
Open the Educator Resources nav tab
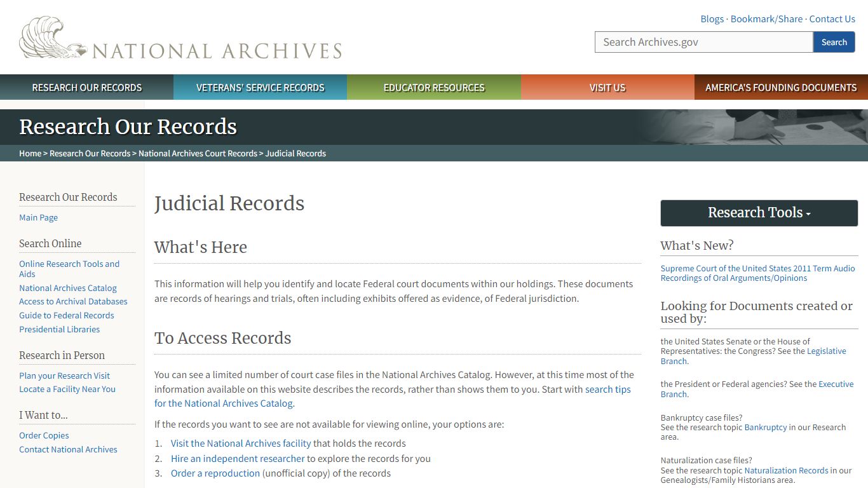434,88
